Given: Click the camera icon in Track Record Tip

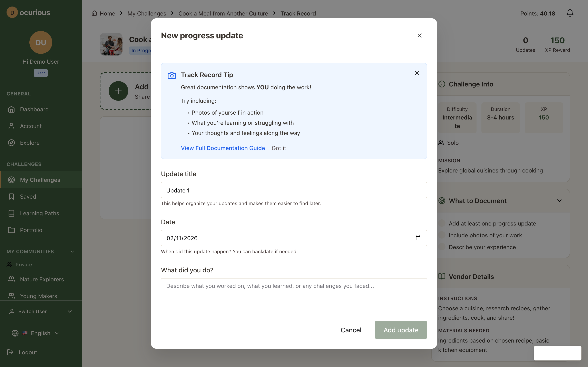Looking at the screenshot, I should pyautogui.click(x=172, y=75).
